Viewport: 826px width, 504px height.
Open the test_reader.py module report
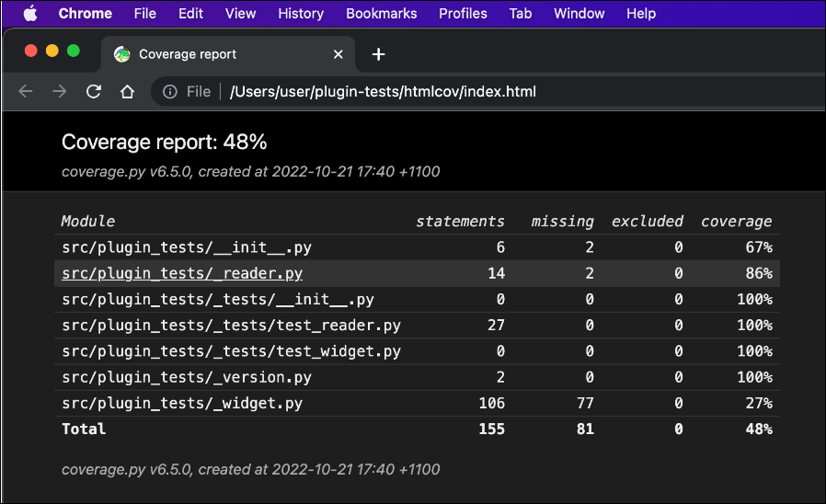[x=231, y=325]
